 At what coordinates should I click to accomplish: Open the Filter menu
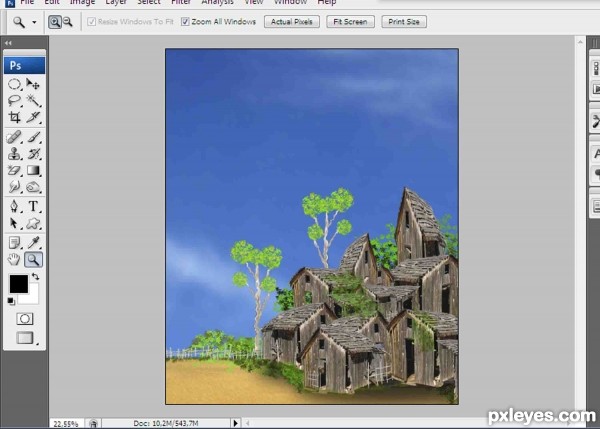pos(181,2)
